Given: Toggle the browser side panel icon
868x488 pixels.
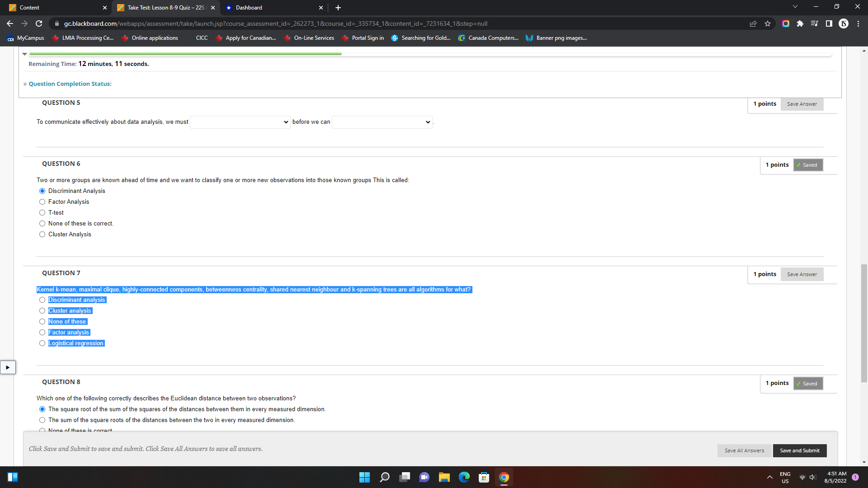Looking at the screenshot, I should click(x=829, y=23).
